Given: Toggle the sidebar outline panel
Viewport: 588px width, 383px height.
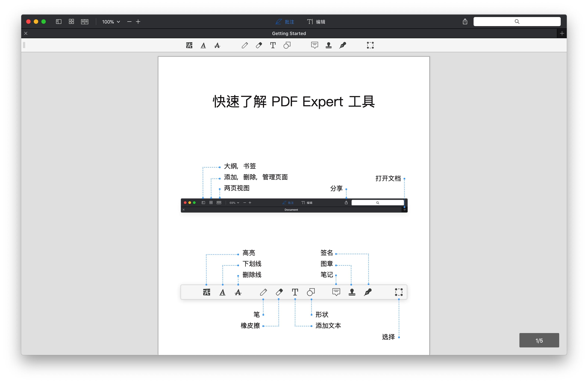Looking at the screenshot, I should click(59, 22).
